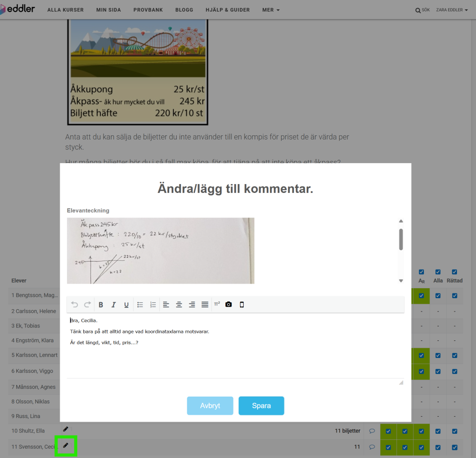
Task: Justify the comment text alignment
Action: (x=205, y=305)
